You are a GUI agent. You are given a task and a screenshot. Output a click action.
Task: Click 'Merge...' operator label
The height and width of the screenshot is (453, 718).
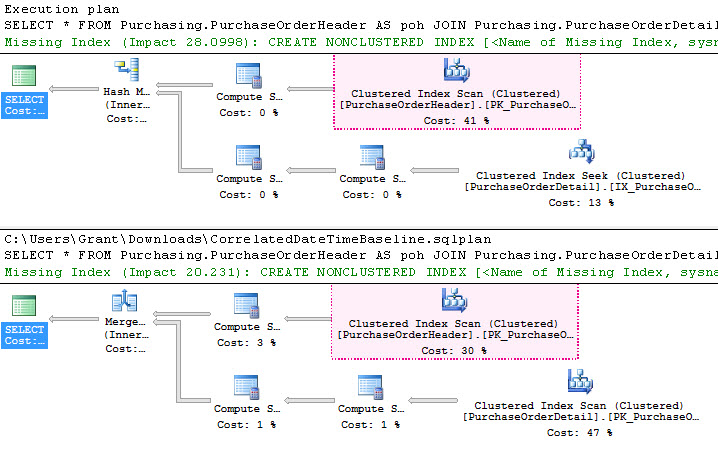point(125,322)
